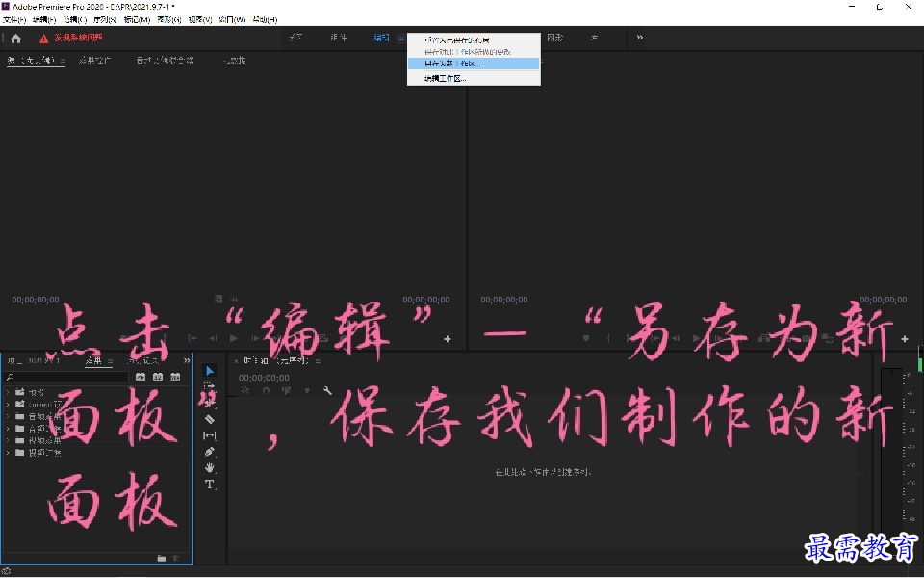Click the timeline timecode 00;00;00;00

[x=264, y=378]
